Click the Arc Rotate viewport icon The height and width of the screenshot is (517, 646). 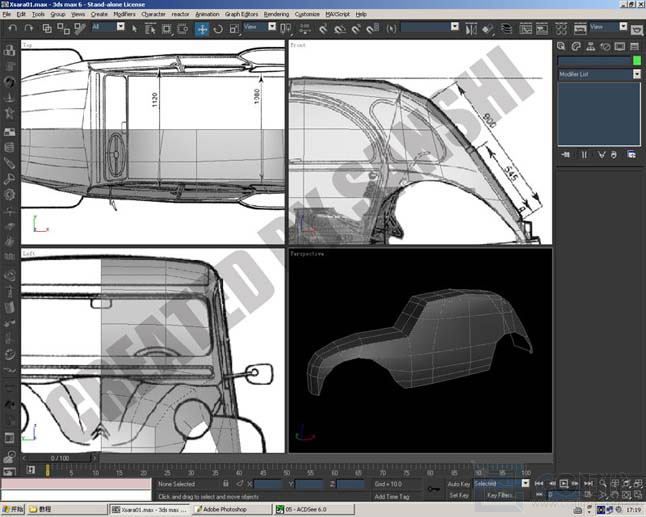pos(626,494)
